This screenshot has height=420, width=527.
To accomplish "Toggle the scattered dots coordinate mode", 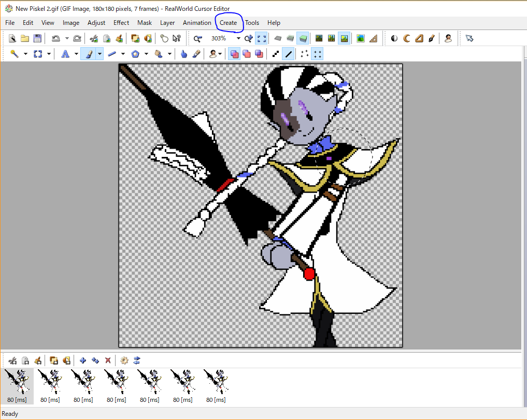I will [305, 54].
